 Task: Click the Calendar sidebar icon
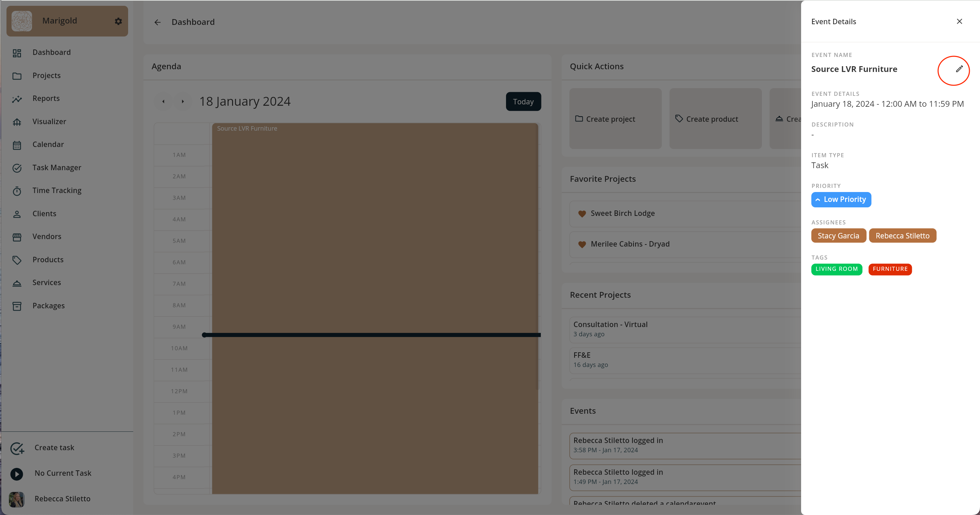(x=17, y=145)
